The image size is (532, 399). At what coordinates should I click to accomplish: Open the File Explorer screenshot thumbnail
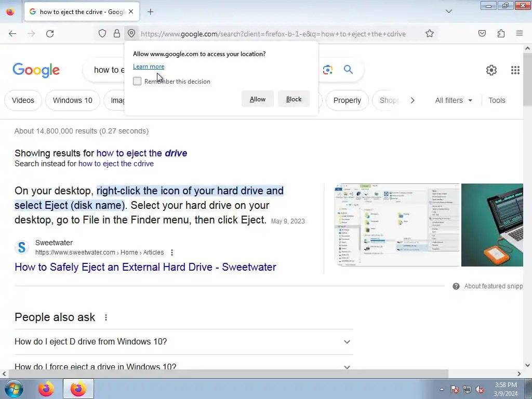397,225
